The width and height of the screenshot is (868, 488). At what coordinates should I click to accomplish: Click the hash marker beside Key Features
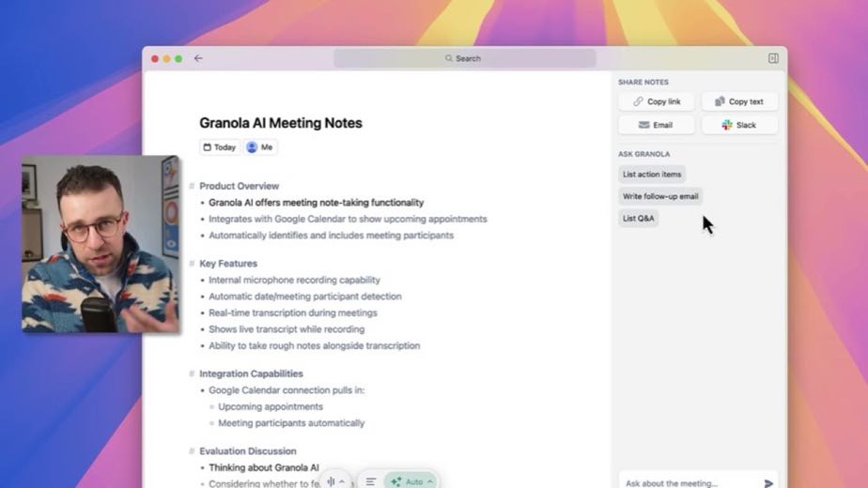192,264
